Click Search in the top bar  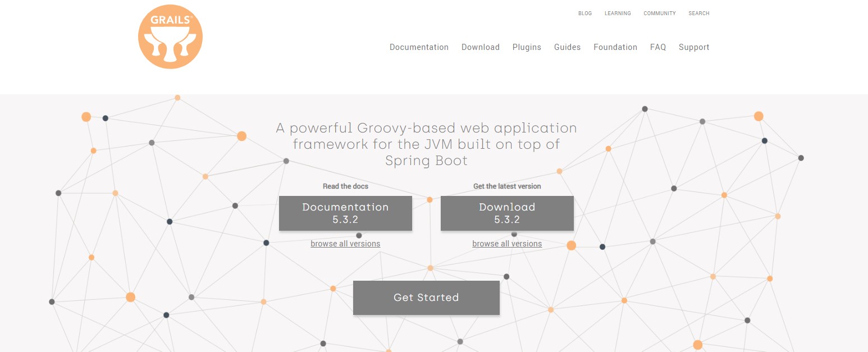[x=698, y=13]
